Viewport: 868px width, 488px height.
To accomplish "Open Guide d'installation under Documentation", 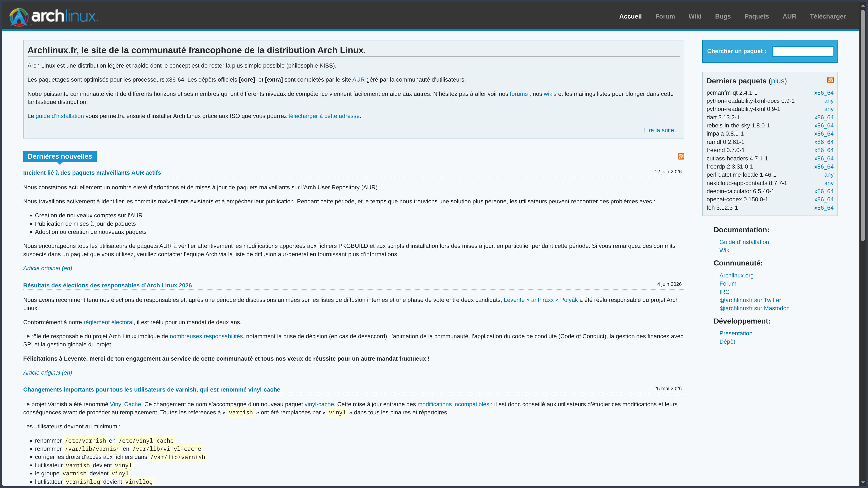I will (744, 242).
